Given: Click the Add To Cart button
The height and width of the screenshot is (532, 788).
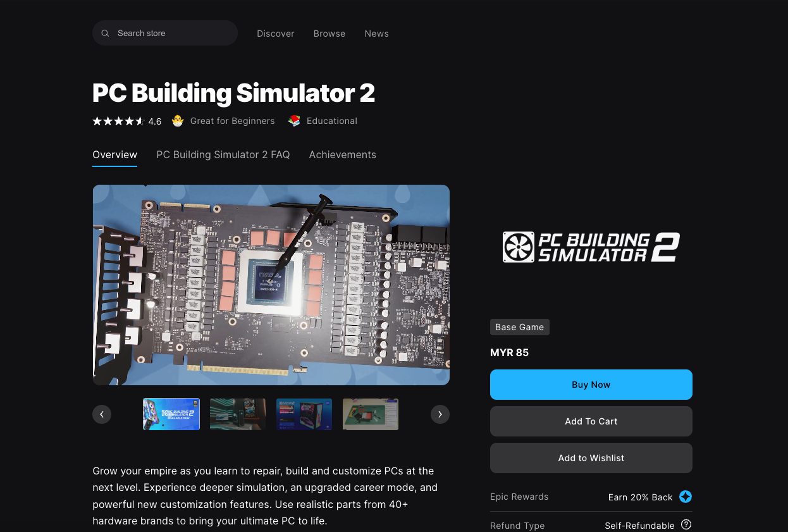Looking at the screenshot, I should [x=591, y=421].
